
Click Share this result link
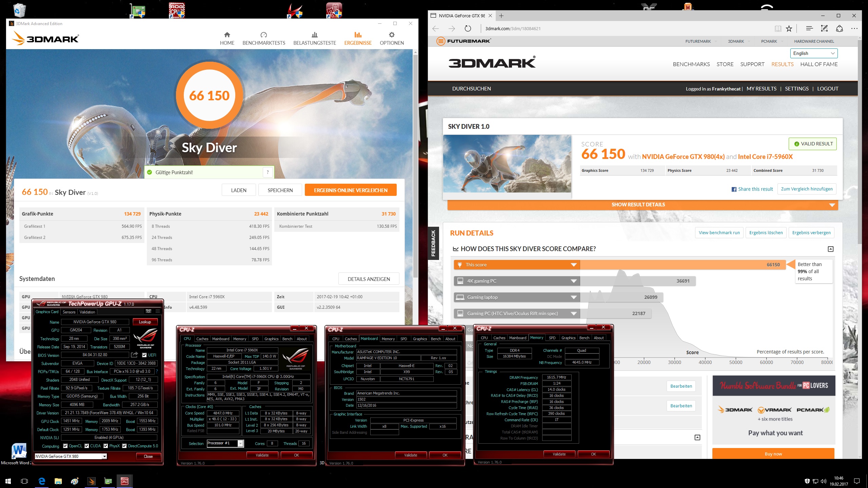coord(752,189)
